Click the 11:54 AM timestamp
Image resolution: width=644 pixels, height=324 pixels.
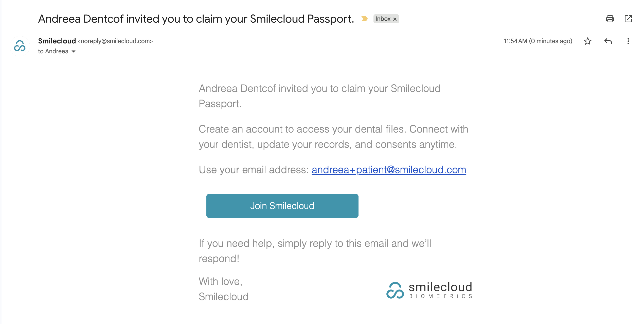(538, 41)
